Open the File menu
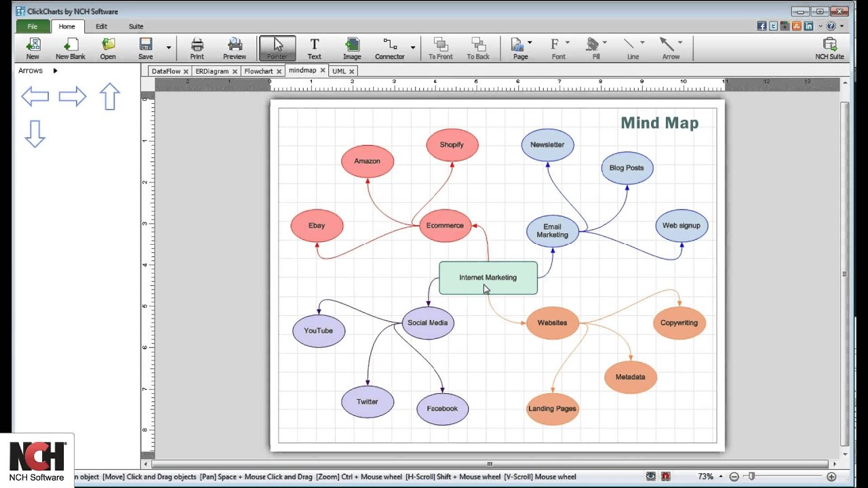The width and height of the screenshot is (868, 488). click(33, 26)
